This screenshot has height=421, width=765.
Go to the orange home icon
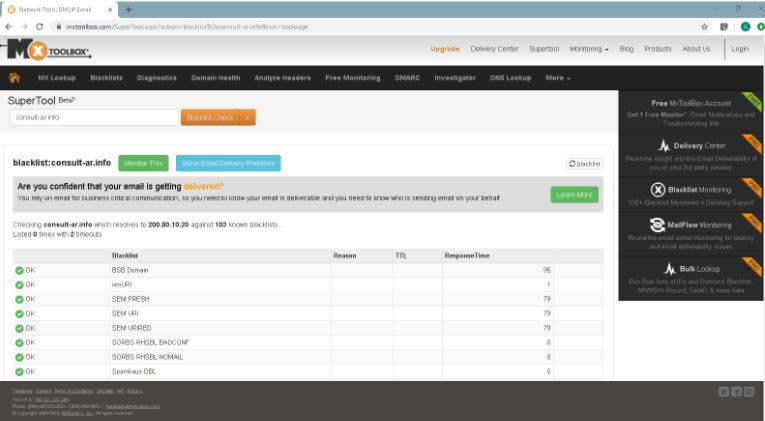pyautogui.click(x=15, y=78)
